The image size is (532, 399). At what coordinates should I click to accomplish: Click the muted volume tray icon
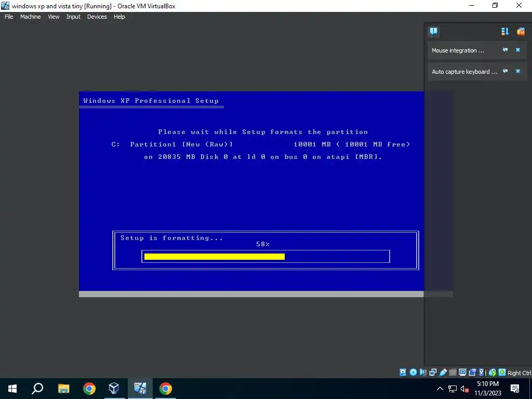[465, 389]
